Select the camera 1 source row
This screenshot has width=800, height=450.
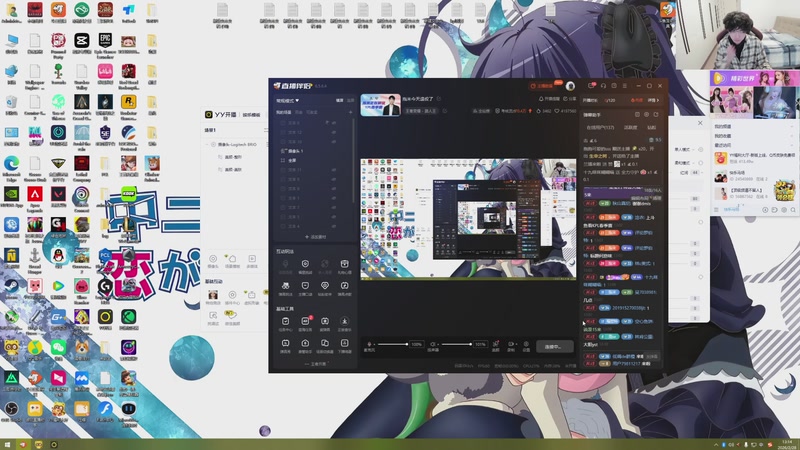pos(314,151)
